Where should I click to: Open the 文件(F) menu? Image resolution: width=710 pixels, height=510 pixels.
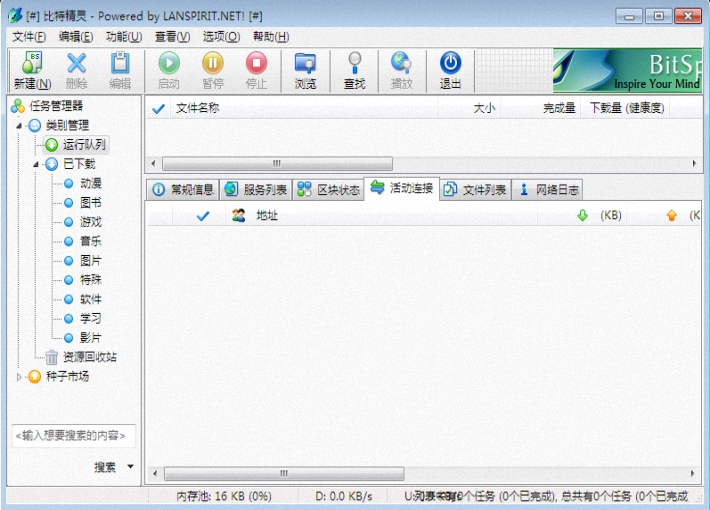click(29, 37)
